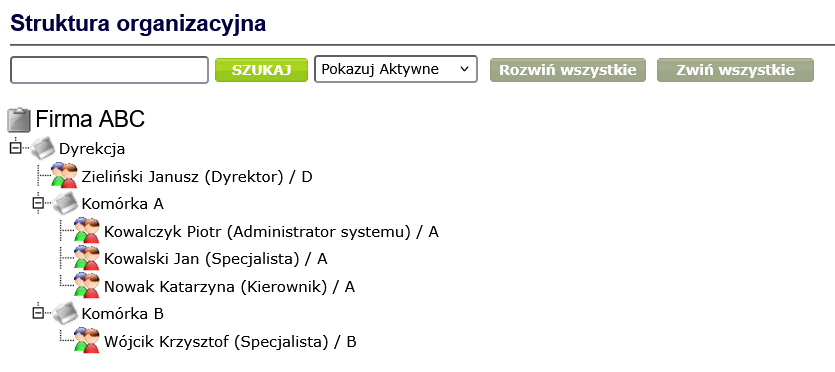This screenshot has width=835, height=372.
Task: Collapse the Dyrekcja tree node
Action: coord(15,148)
